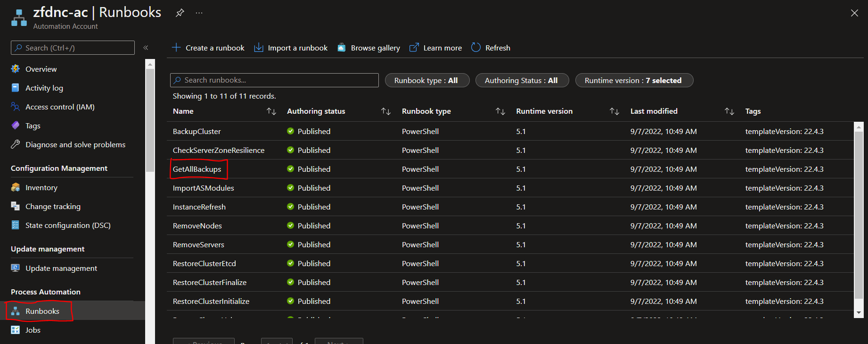
Task: Collapse the left navigation menu chevron
Action: 146,48
